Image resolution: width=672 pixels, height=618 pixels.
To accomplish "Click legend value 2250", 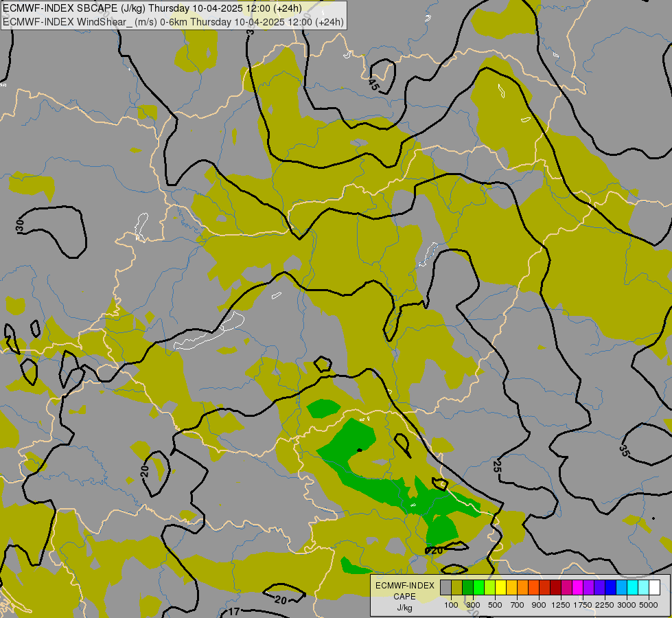I will click(x=605, y=605).
